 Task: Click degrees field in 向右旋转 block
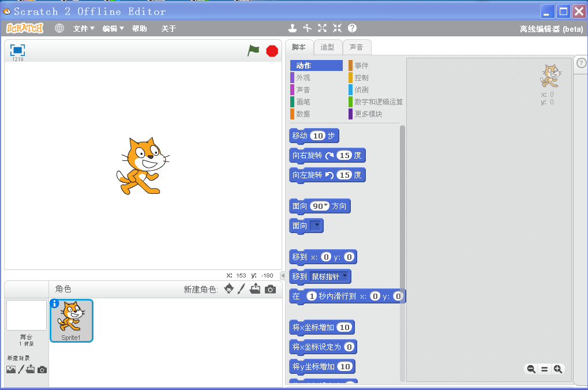tap(344, 155)
